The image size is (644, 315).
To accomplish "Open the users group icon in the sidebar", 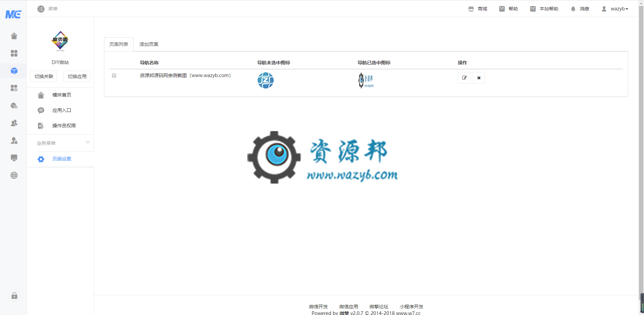I will pyautogui.click(x=14, y=123).
